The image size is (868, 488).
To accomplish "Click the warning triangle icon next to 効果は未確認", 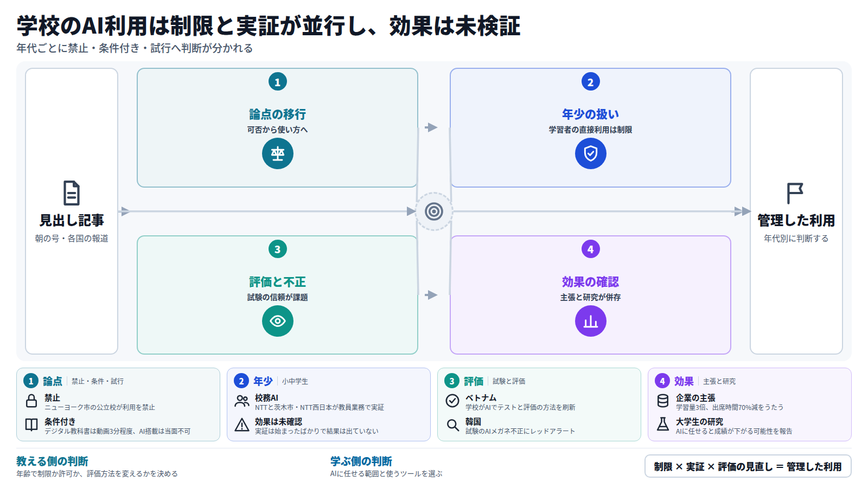I will pos(242,425).
